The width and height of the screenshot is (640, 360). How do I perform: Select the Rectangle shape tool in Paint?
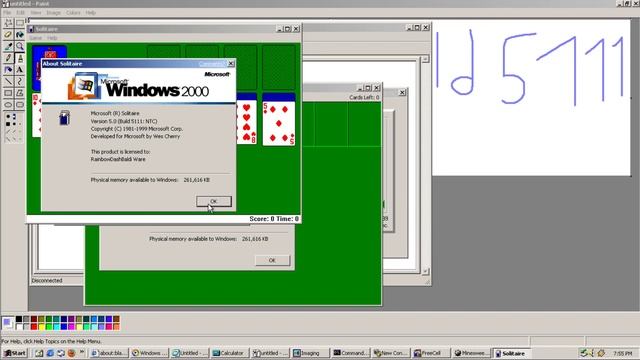click(x=8, y=93)
